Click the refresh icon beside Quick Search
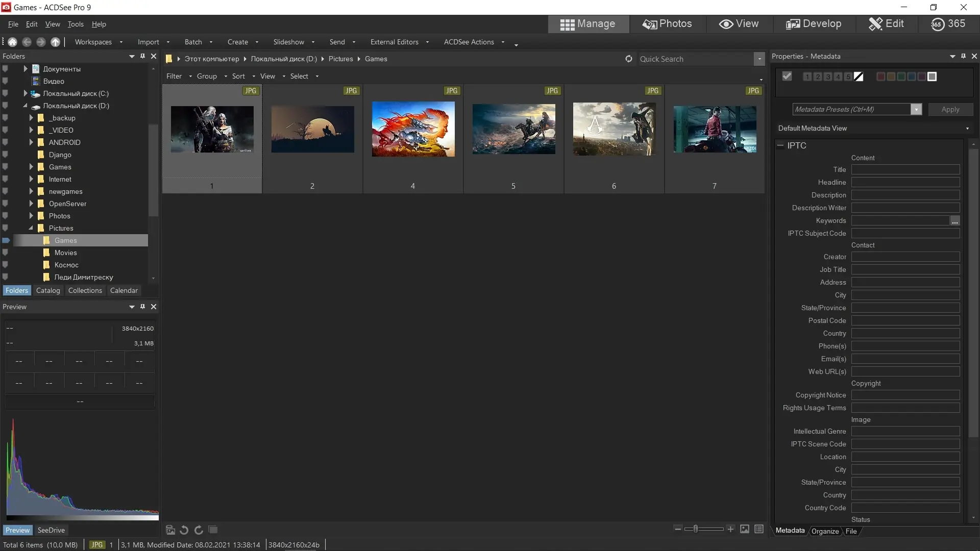The height and width of the screenshot is (551, 980). tap(629, 59)
